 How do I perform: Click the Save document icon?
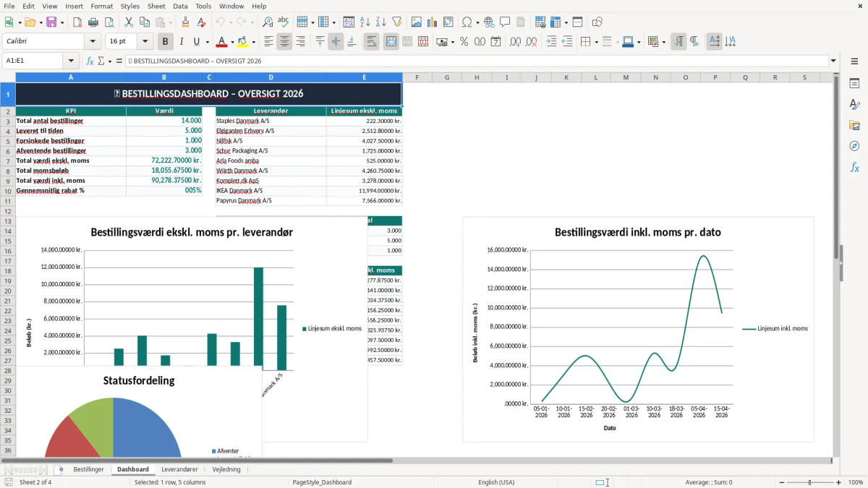tap(51, 22)
